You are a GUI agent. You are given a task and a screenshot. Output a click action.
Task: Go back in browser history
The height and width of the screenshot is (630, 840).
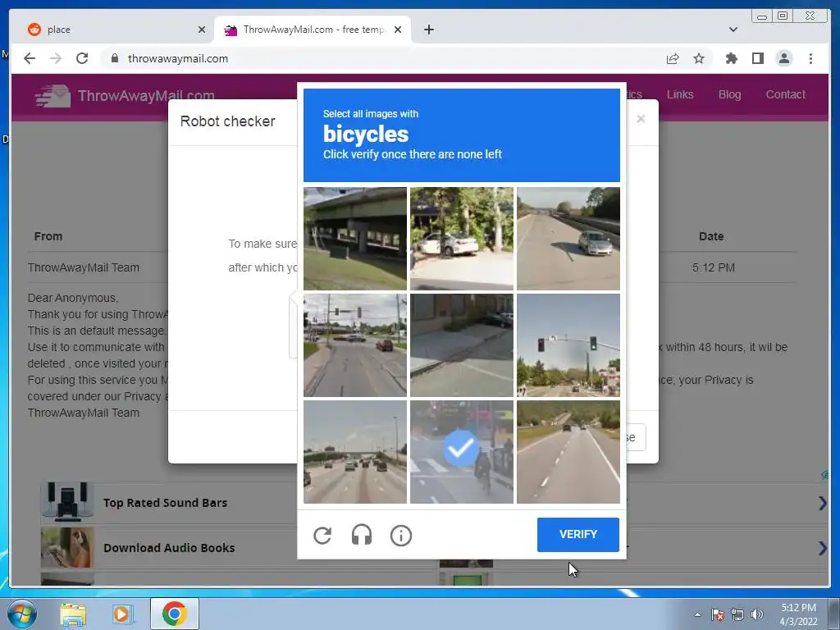30,58
